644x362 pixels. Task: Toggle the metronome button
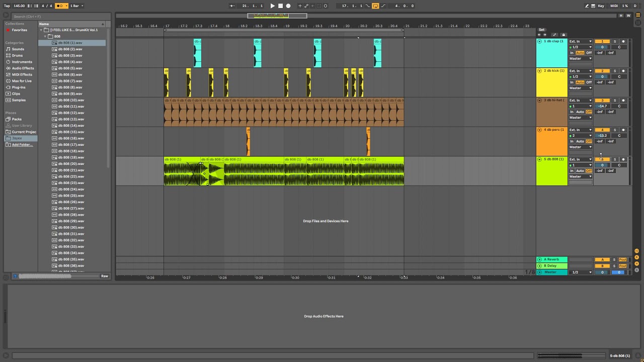tap(61, 6)
